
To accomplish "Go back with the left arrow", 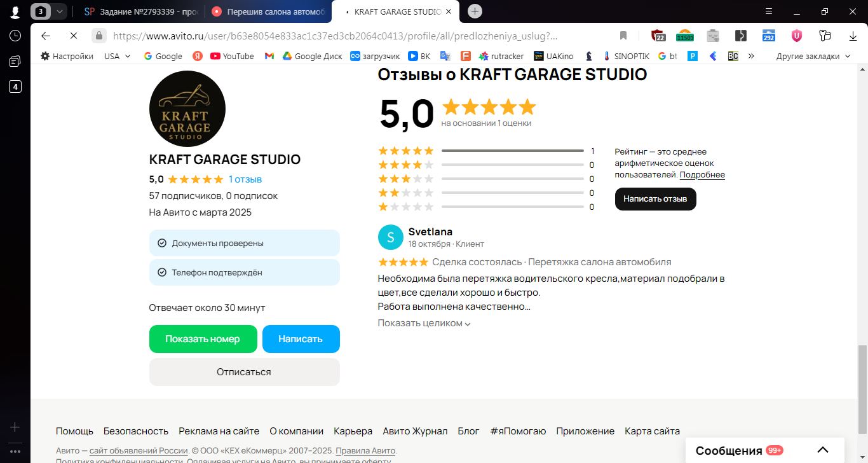I will 46,36.
